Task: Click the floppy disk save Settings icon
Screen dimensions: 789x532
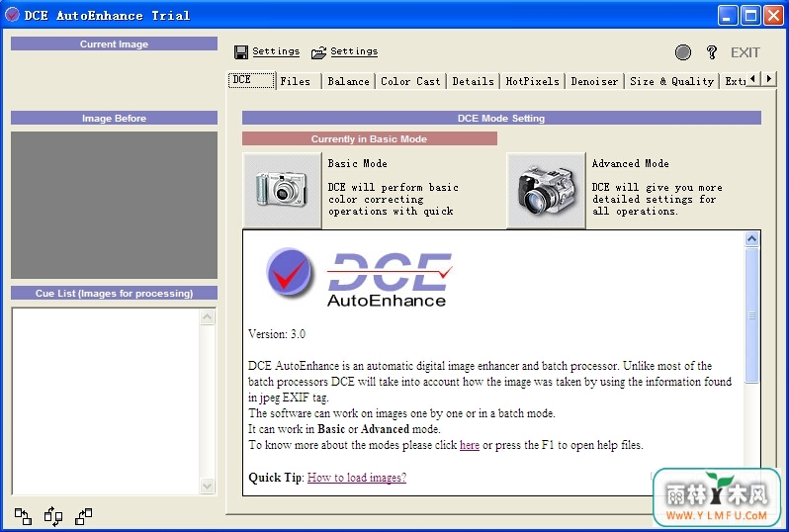Action: pos(241,52)
